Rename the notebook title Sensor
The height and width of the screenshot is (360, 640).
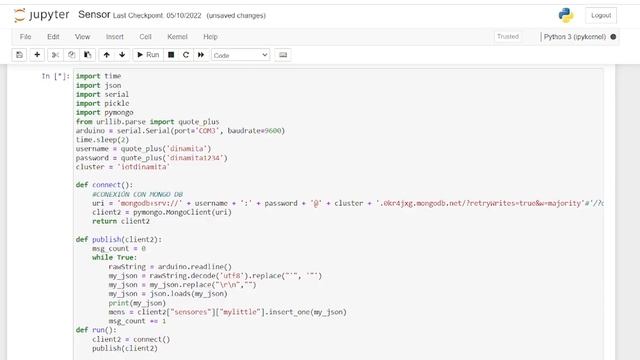coord(94,15)
